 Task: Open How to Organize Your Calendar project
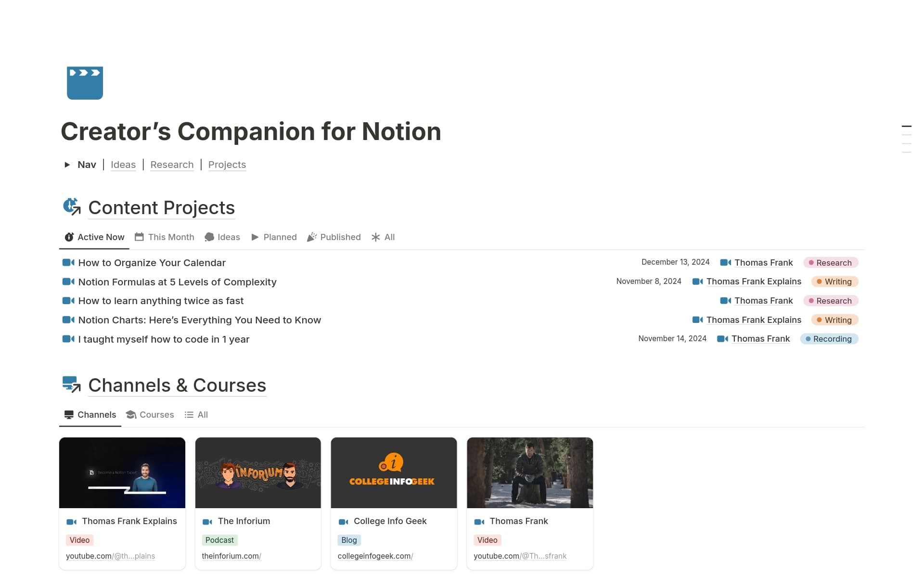tap(152, 263)
